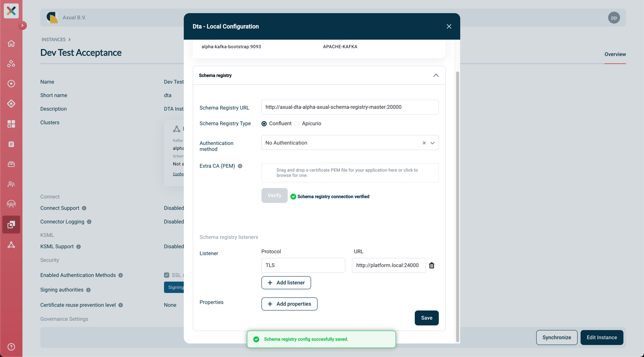Browse for a certificate PEM file
Screen dimensions: 644x357
pyautogui.click(x=350, y=173)
